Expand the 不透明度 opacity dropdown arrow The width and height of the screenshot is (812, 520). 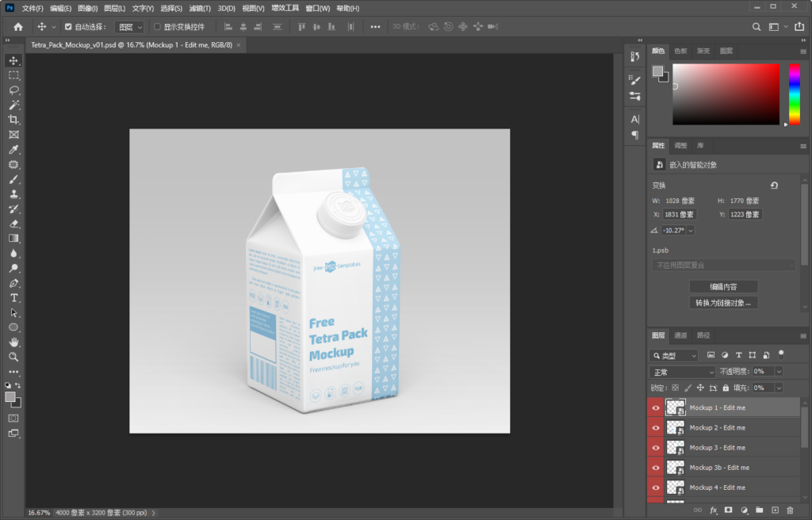pos(779,371)
